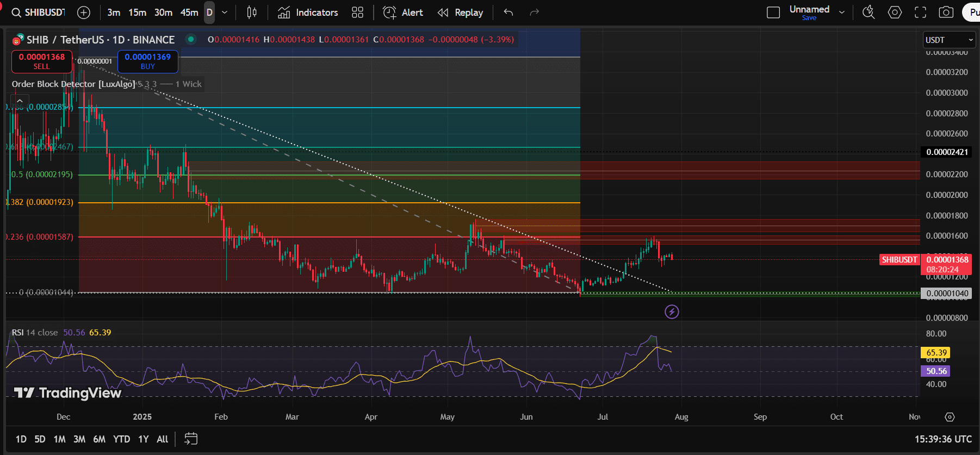Viewport: 980px width, 455px height.
Task: Create a new price Alert
Action: coord(403,13)
